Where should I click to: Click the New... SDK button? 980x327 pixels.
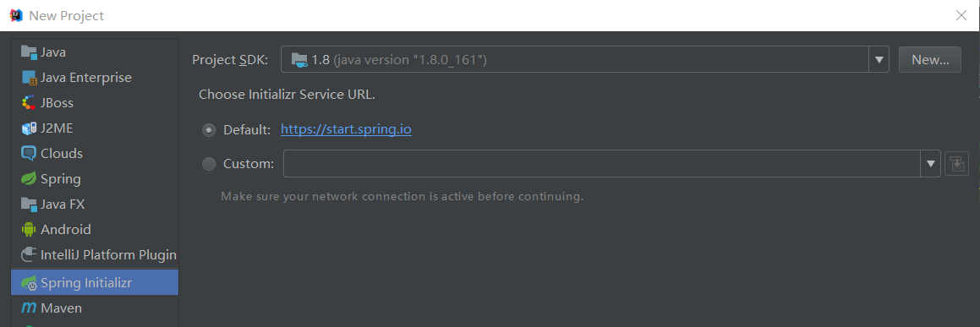point(930,60)
